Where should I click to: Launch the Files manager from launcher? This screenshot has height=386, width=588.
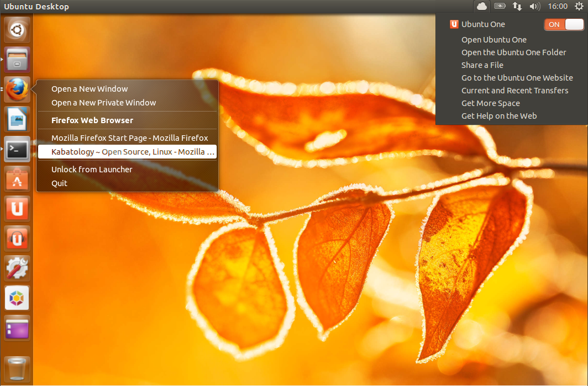point(17,59)
